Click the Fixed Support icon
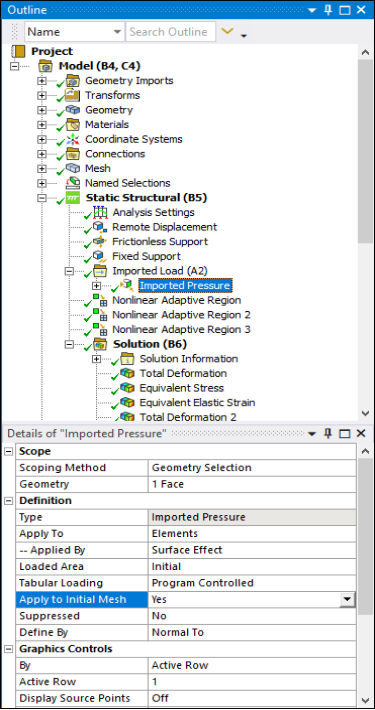Image resolution: width=375 pixels, height=710 pixels. [x=100, y=256]
